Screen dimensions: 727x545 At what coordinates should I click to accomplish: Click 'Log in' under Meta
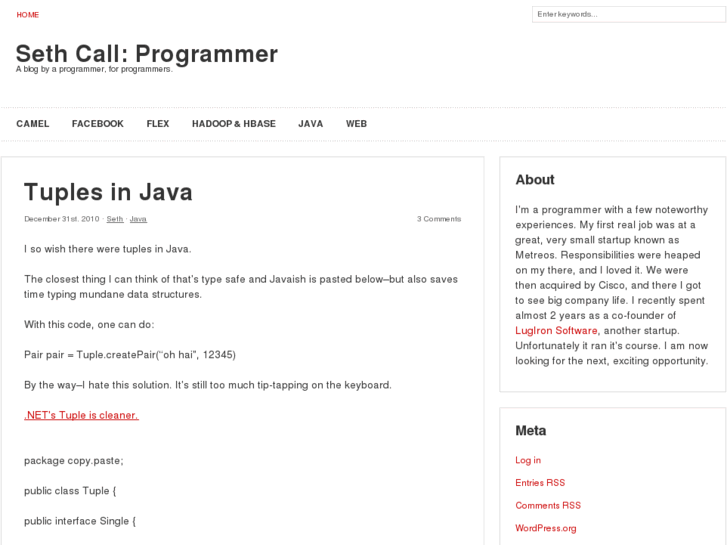click(528, 460)
